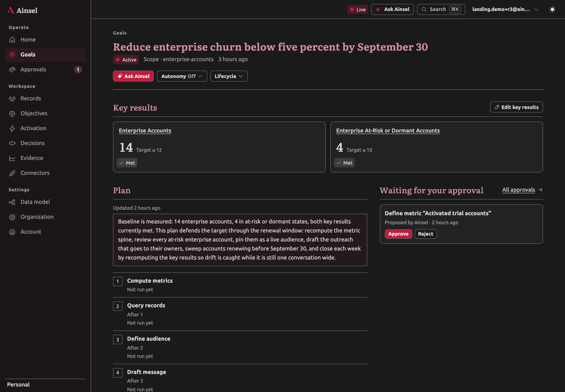
Task: Select the Goals target icon
Action: click(12, 54)
